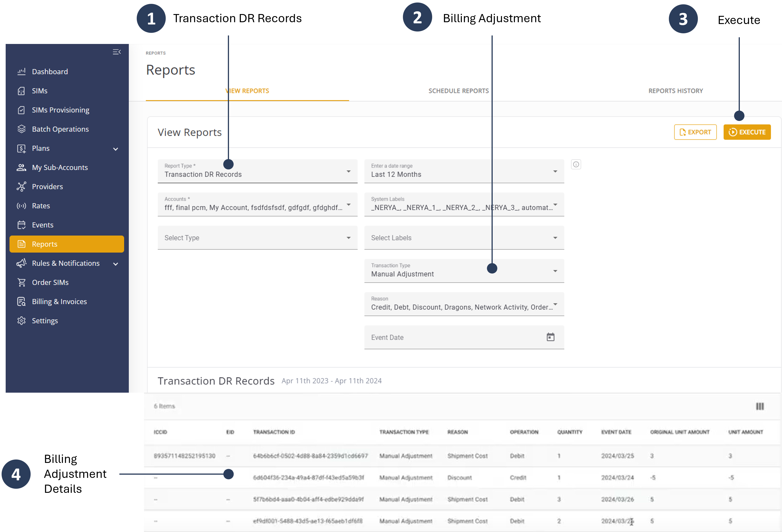Open the Event Date calendar icon
Image resolution: width=782 pixels, height=532 pixels.
click(550, 337)
